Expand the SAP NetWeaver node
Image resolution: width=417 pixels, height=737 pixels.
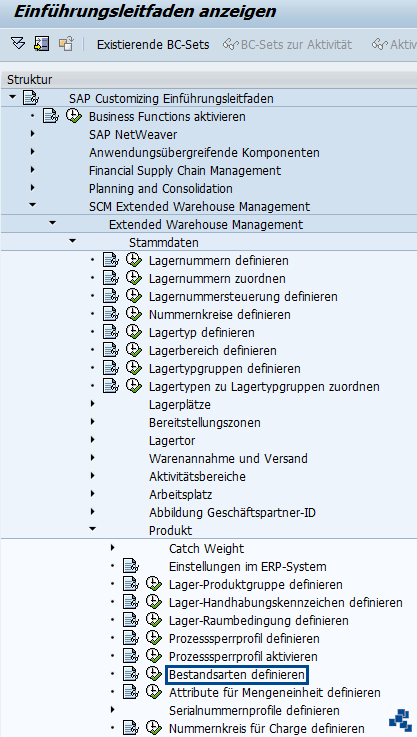point(32,134)
